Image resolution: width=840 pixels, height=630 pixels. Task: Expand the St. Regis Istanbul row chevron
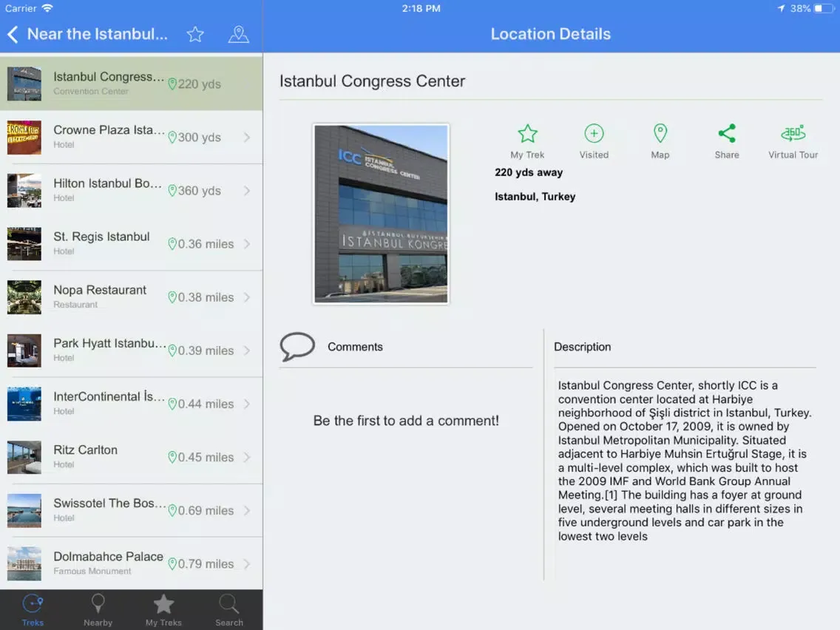(x=247, y=244)
